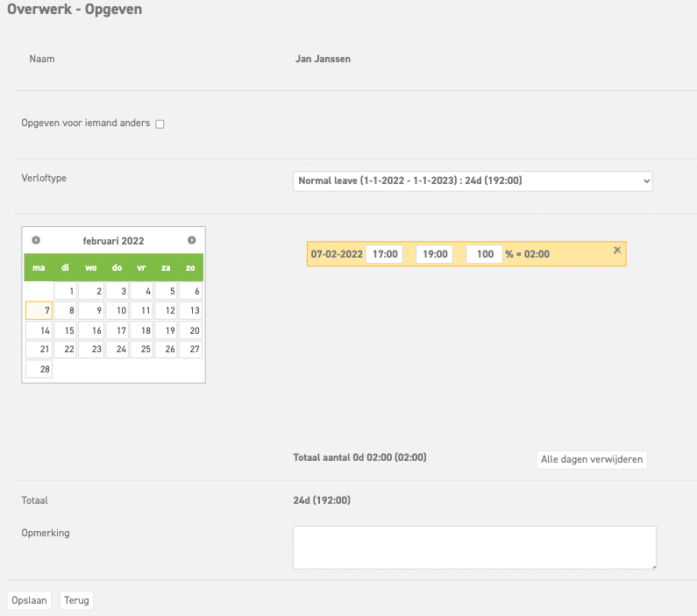Viewport: 697px width, 616px height.
Task: Go to previous month in calendar
Action: (x=36, y=240)
